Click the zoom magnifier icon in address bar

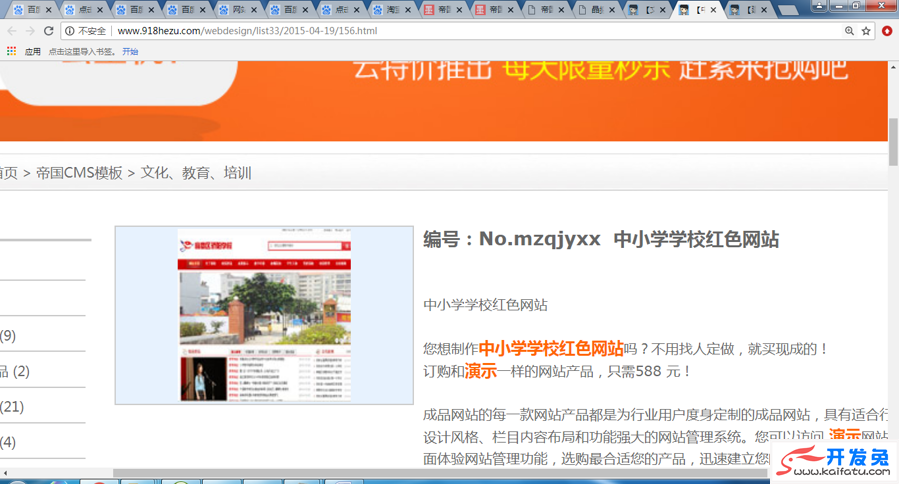[x=849, y=31]
